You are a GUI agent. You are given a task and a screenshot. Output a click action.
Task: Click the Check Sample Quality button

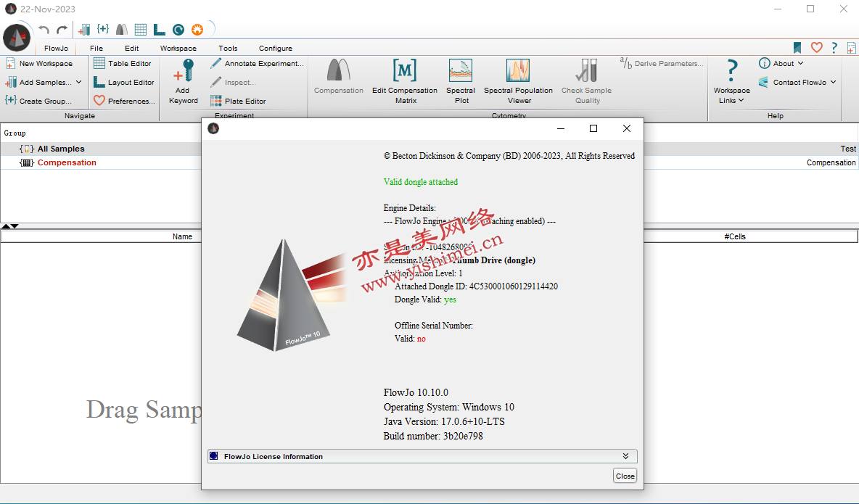point(587,81)
